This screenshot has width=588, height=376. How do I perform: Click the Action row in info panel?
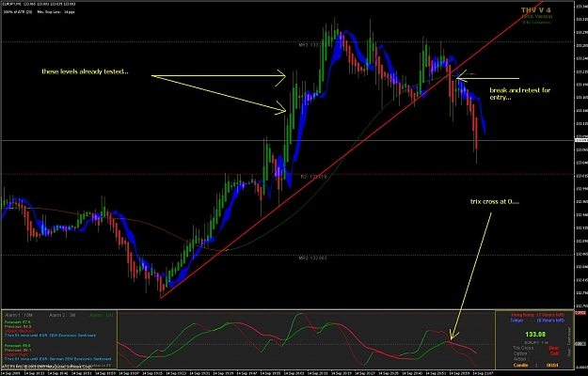(x=519, y=359)
